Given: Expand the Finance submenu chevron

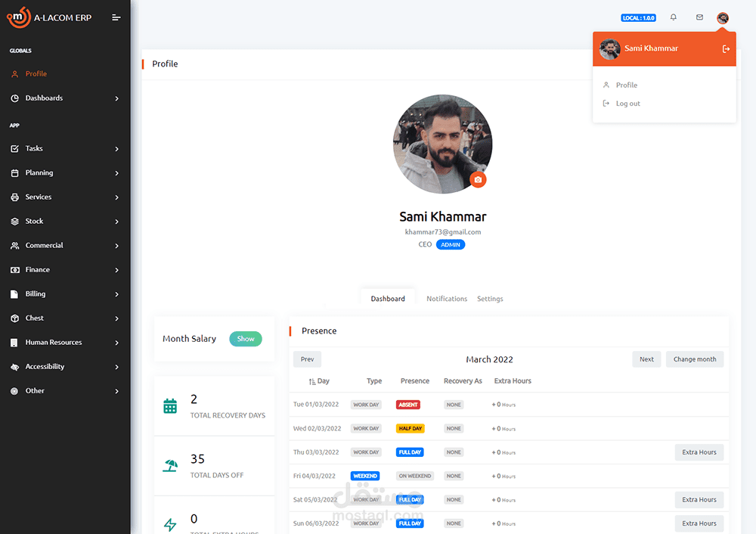Looking at the screenshot, I should pos(116,270).
